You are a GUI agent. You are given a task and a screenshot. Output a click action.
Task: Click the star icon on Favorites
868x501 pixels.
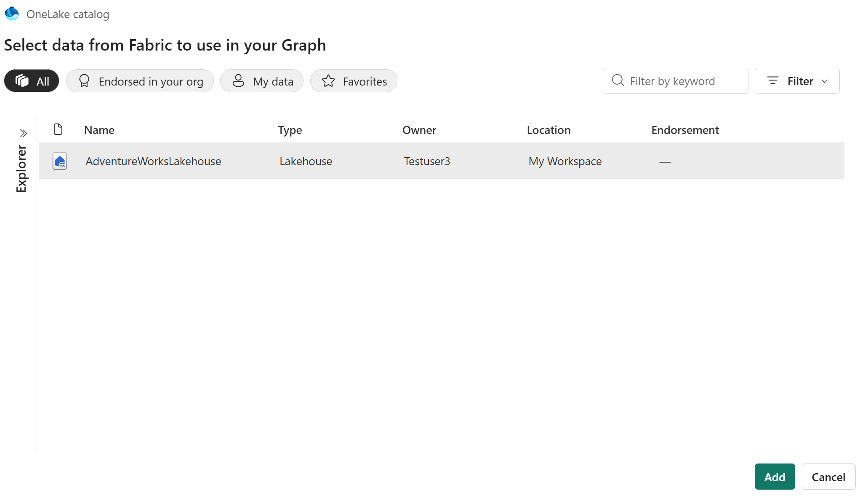pos(328,81)
